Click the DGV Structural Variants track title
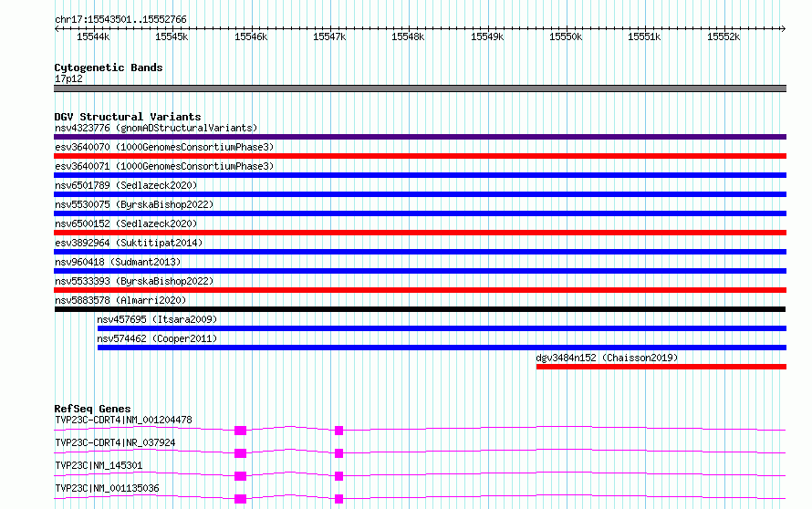 click(128, 117)
